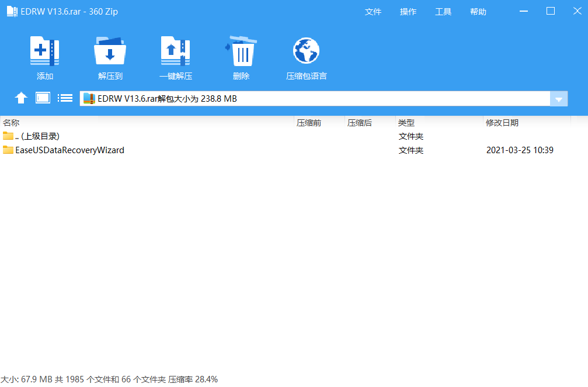Viewport: 588px width, 387px height.
Task: Open the 帮助 (Help) menu
Action: [x=478, y=11]
